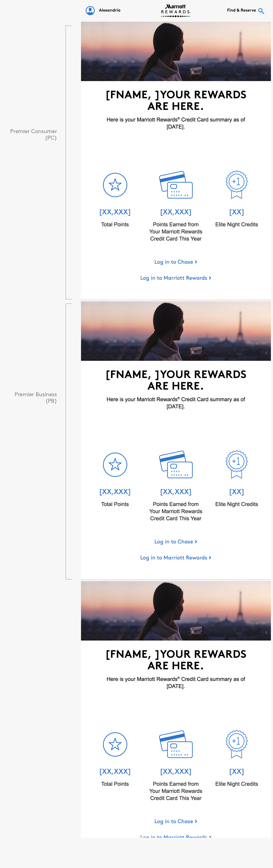This screenshot has width=273, height=868.
Task: Click the credit card icon in Premier Consumer section
Action: point(176,185)
